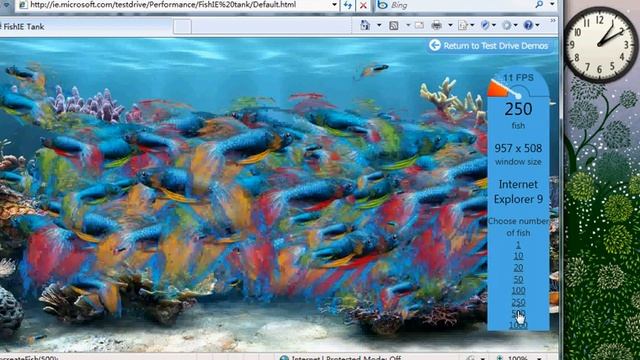Set fish count to 50
Screen dimensions: 640x360
518,279
